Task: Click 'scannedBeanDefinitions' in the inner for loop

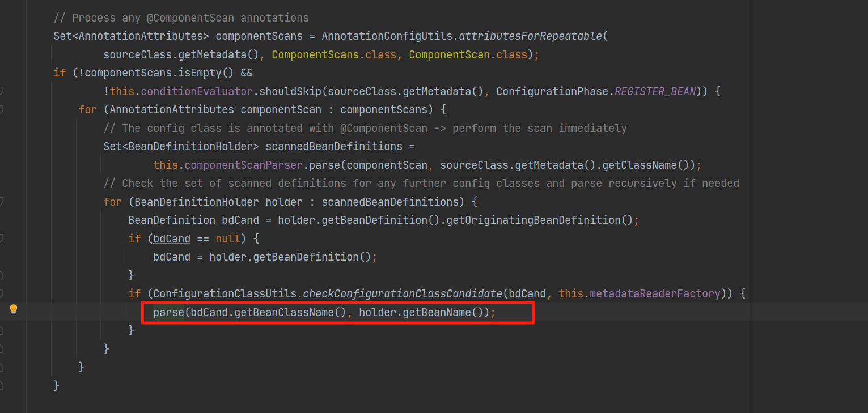Action: [x=390, y=202]
